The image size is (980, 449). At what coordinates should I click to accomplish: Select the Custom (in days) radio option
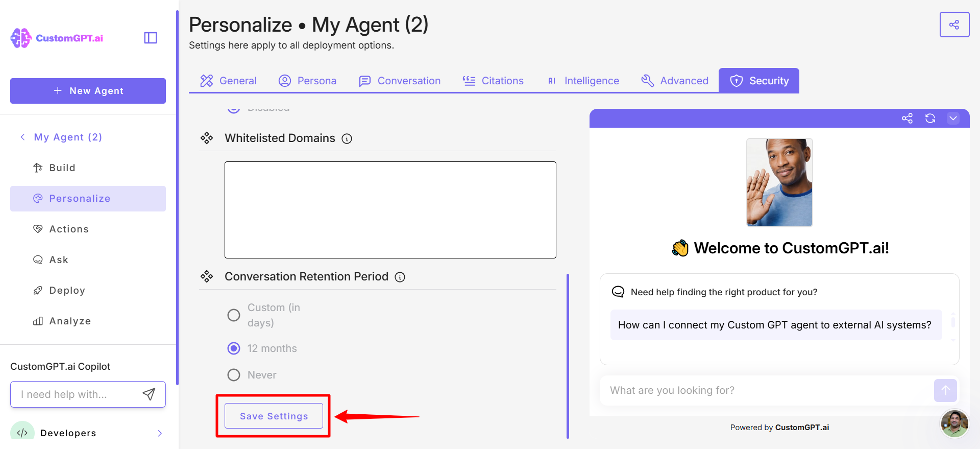pos(234,315)
